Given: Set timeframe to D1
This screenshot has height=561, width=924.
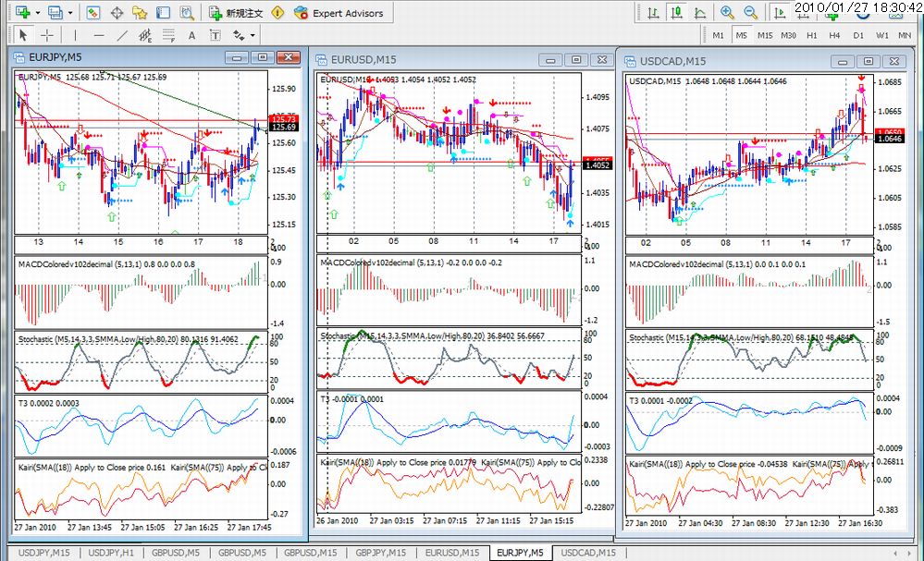Looking at the screenshot, I should tap(858, 35).
